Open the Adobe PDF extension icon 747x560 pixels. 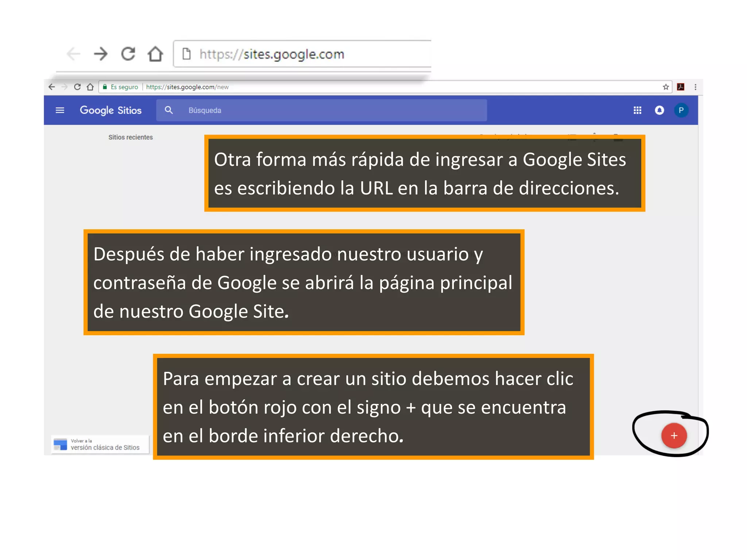point(681,87)
